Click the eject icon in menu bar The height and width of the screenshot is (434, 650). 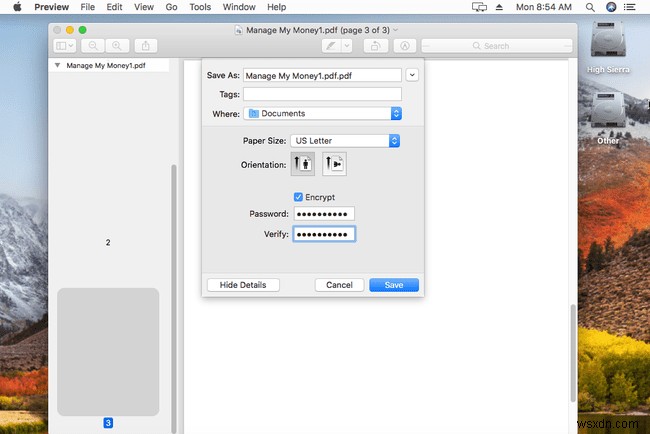499,7
